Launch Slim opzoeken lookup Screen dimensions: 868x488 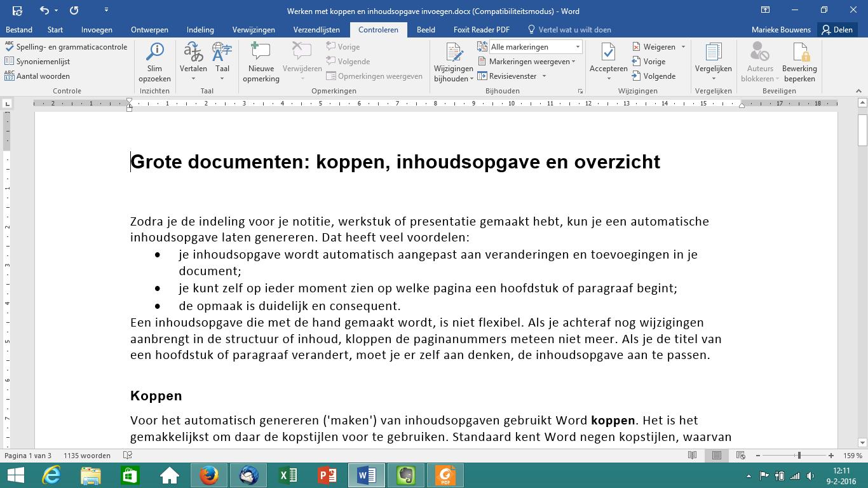154,62
